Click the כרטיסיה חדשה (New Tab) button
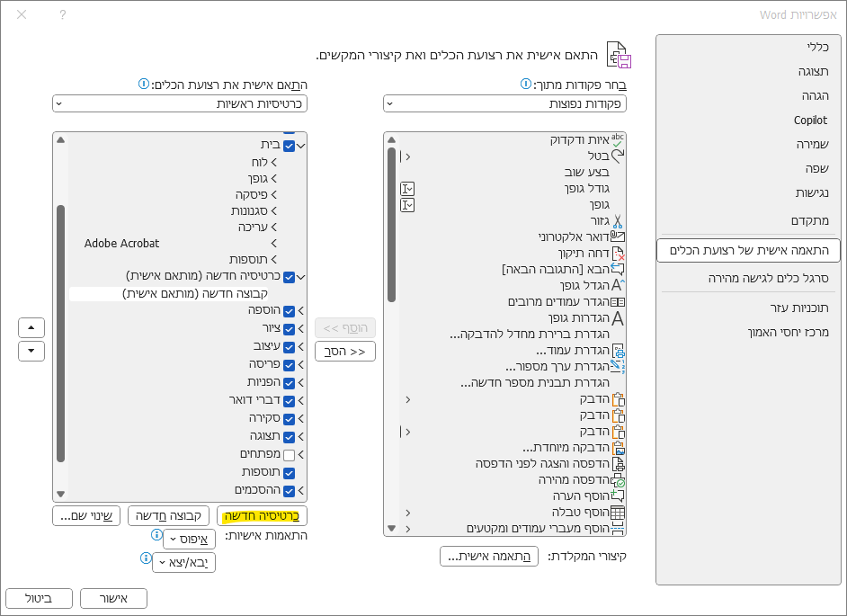This screenshot has width=847, height=616. tap(262, 515)
